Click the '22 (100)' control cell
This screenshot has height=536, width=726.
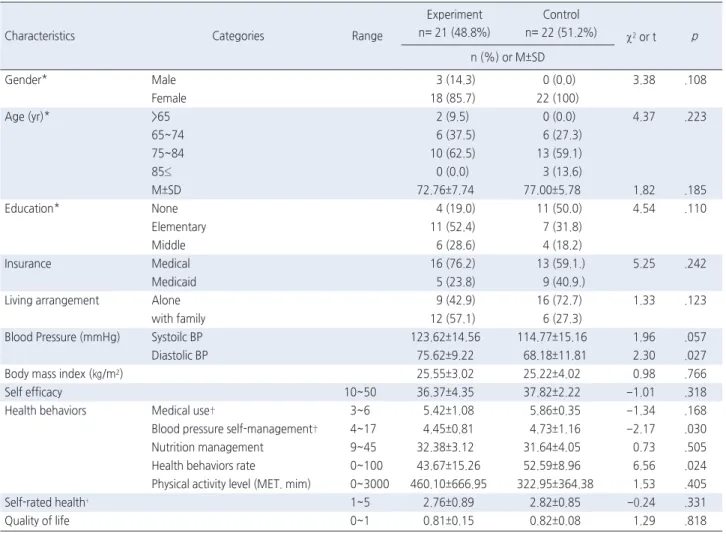click(x=557, y=98)
